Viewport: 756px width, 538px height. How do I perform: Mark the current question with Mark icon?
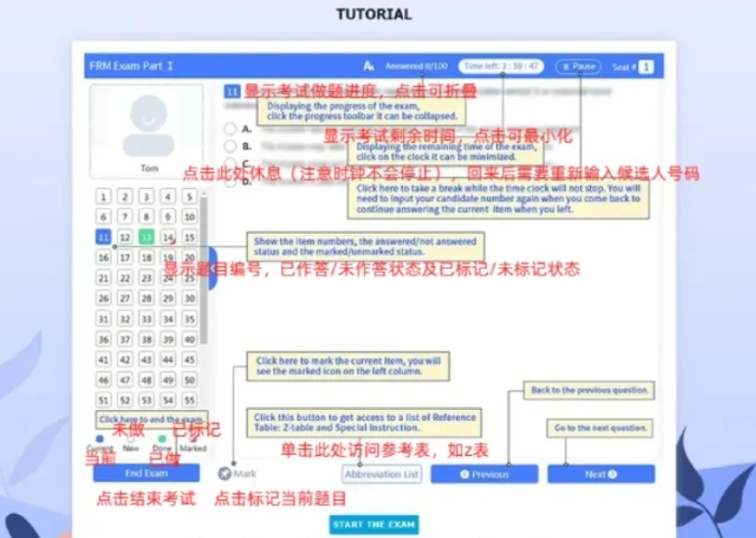coord(225,474)
